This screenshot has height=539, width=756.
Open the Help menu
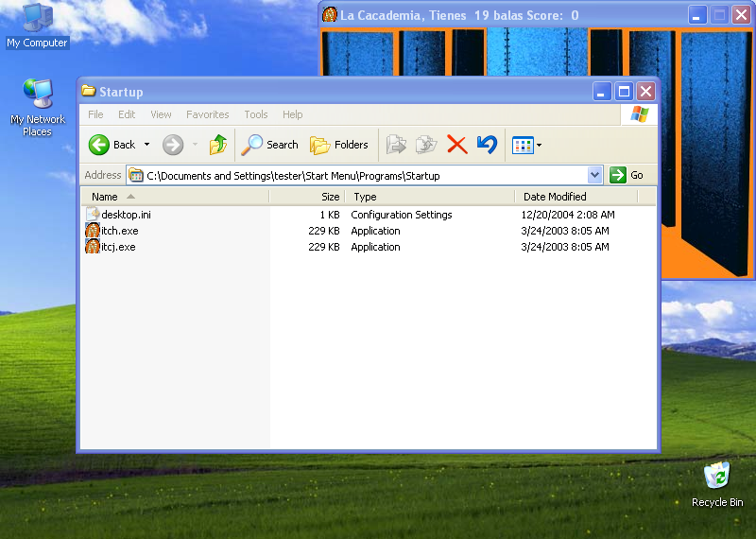(293, 114)
